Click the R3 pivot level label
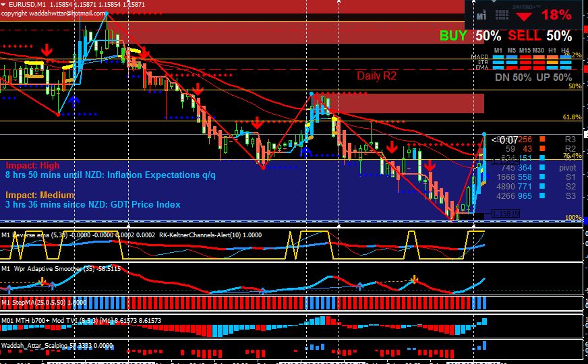Image resolution: width=588 pixels, height=364 pixels. (x=570, y=140)
